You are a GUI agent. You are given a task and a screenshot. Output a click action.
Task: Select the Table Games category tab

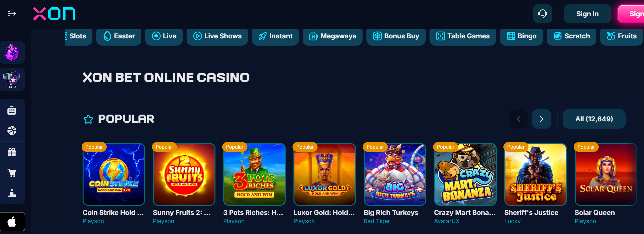(x=463, y=36)
